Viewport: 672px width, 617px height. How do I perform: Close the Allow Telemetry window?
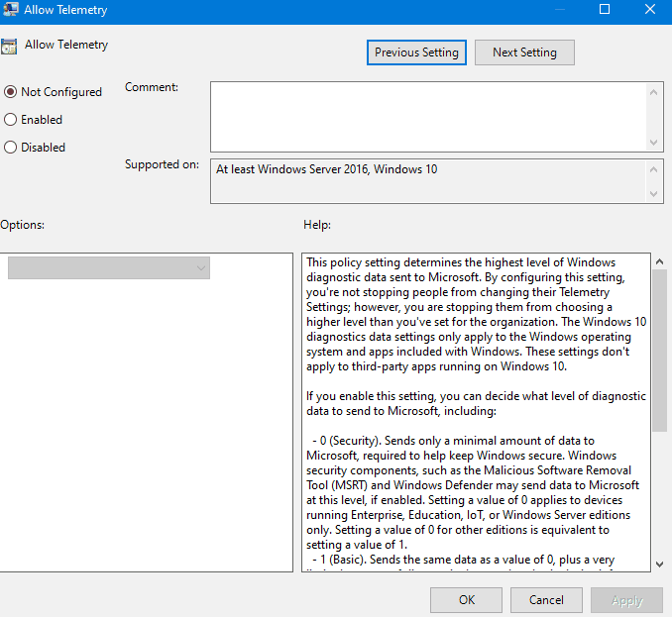(650, 10)
